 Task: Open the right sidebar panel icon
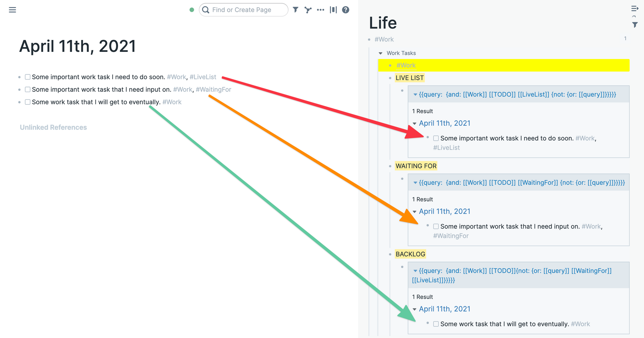click(333, 10)
